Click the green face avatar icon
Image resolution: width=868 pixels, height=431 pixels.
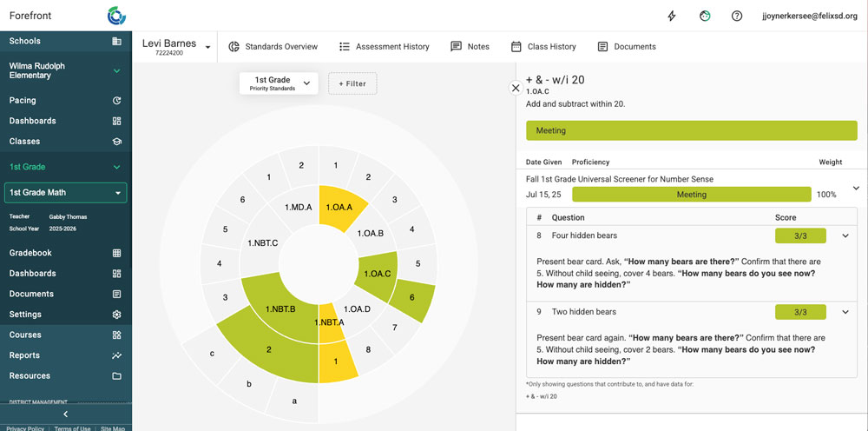click(705, 16)
